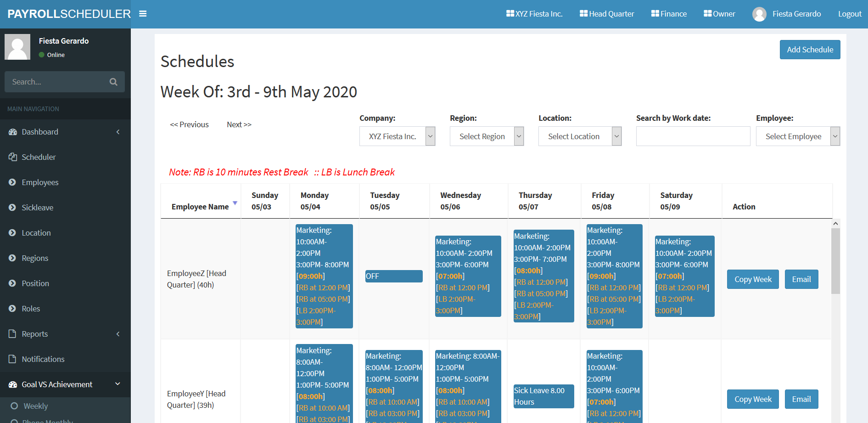Click the Position arrow icon

click(12, 283)
